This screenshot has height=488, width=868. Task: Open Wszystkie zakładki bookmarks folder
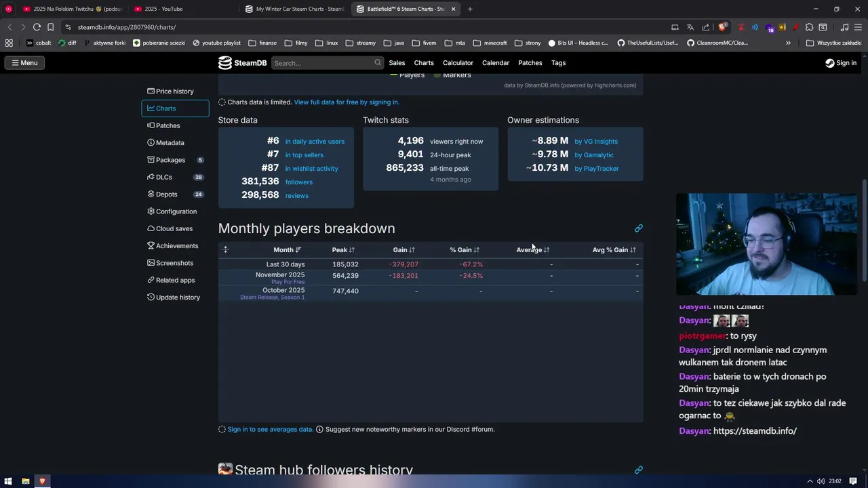tap(833, 43)
